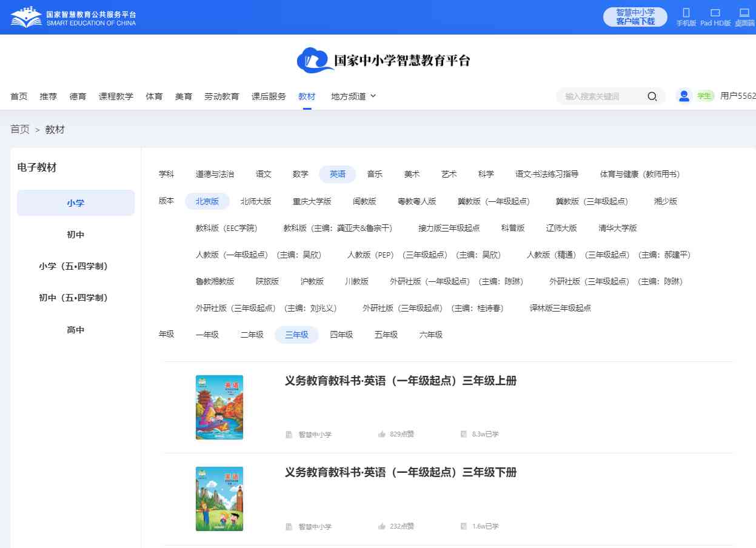Open the 推荐 nav item
Image resolution: width=756 pixels, height=548 pixels.
tap(49, 96)
